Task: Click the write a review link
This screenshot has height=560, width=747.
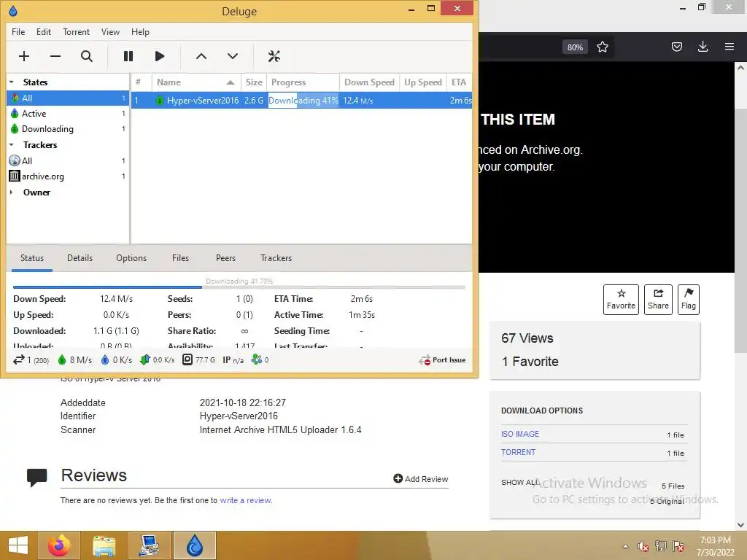Action: tap(245, 500)
